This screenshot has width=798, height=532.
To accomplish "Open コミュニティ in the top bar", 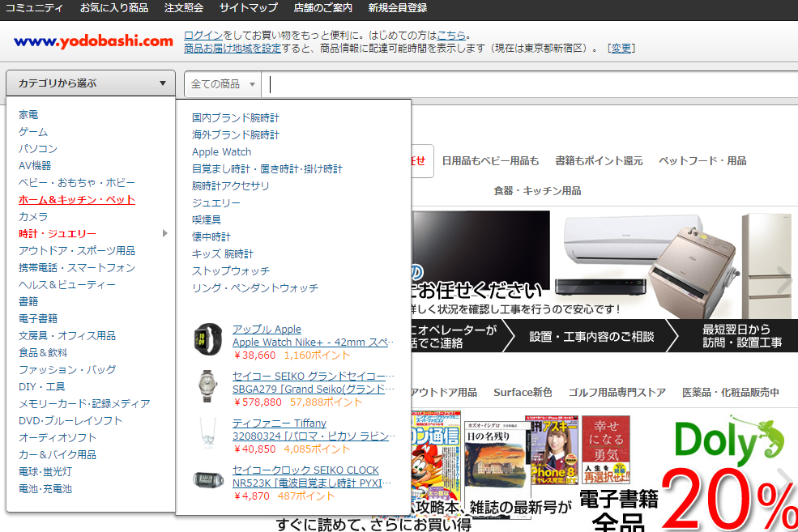I will 33,8.
